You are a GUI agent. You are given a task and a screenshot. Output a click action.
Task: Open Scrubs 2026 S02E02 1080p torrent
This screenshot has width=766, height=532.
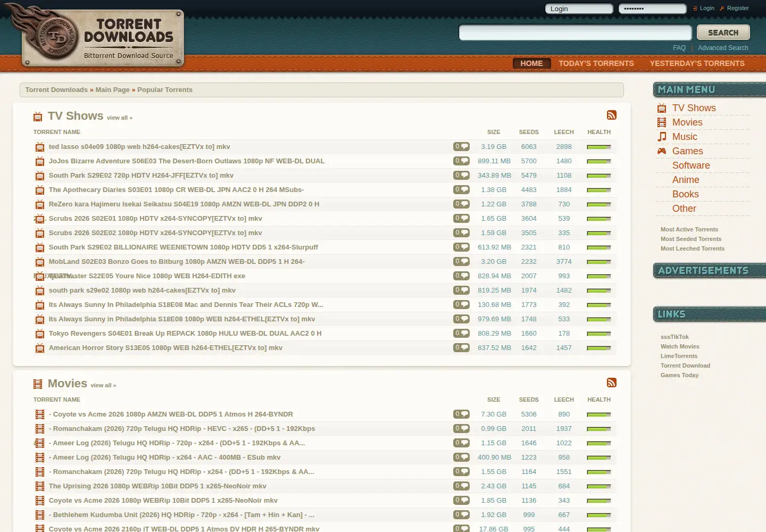[x=155, y=233]
